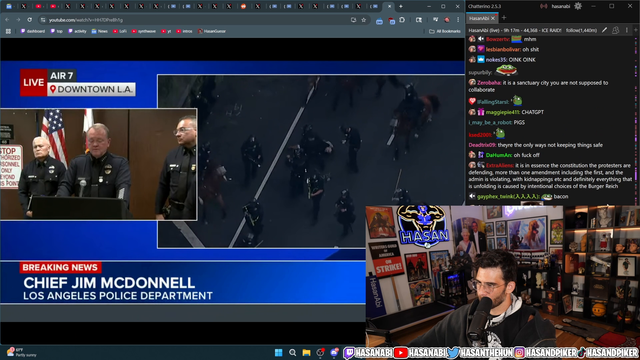
Task: Open the Chrome extensions puzzle icon
Action: pos(402,20)
